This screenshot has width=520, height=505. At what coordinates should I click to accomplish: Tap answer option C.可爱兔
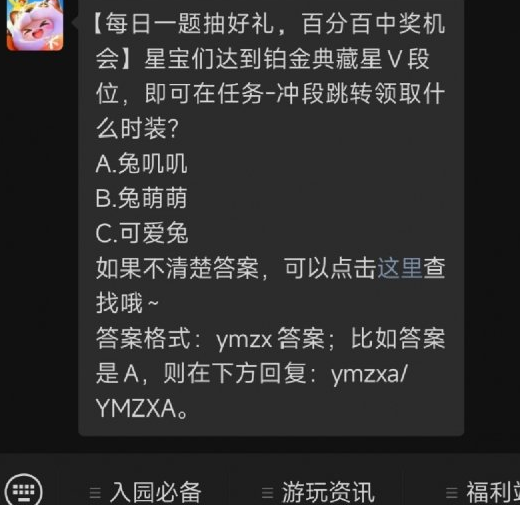[x=142, y=233]
